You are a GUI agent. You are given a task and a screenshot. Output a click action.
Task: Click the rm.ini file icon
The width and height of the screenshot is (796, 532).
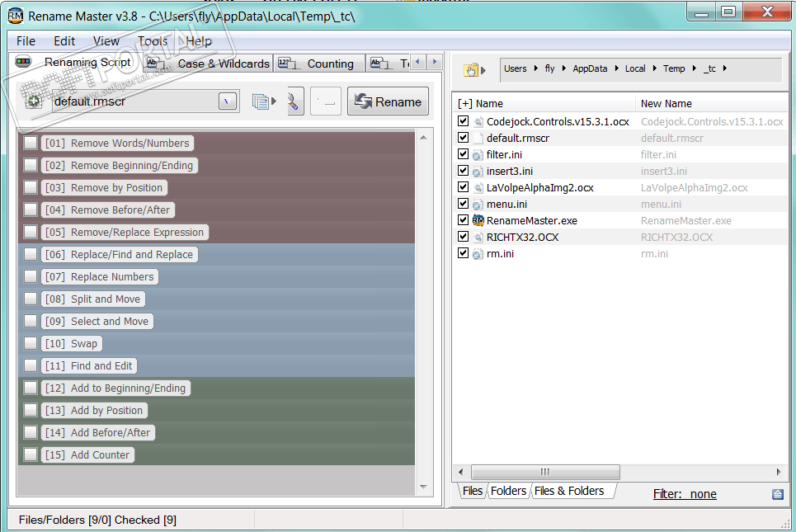coord(478,254)
